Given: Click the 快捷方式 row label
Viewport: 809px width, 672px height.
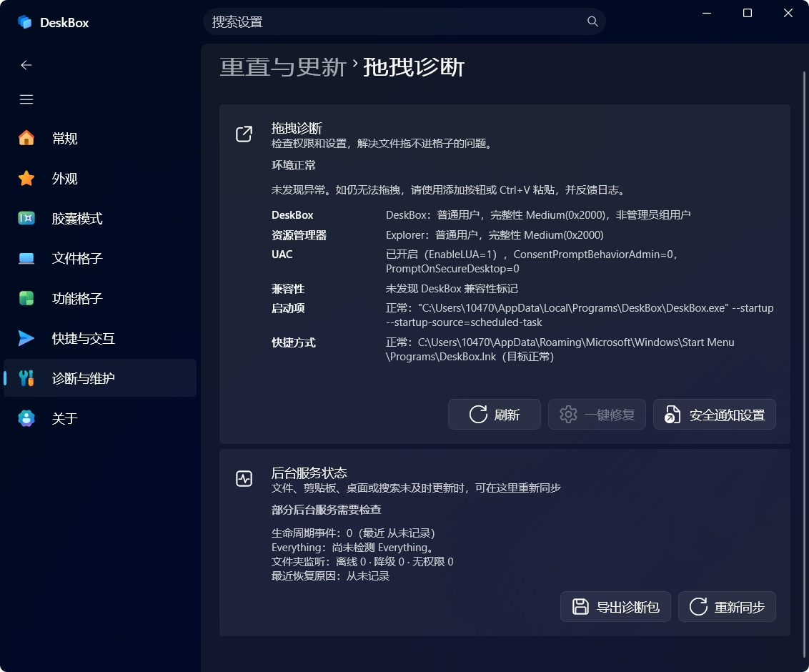Looking at the screenshot, I should [x=293, y=342].
